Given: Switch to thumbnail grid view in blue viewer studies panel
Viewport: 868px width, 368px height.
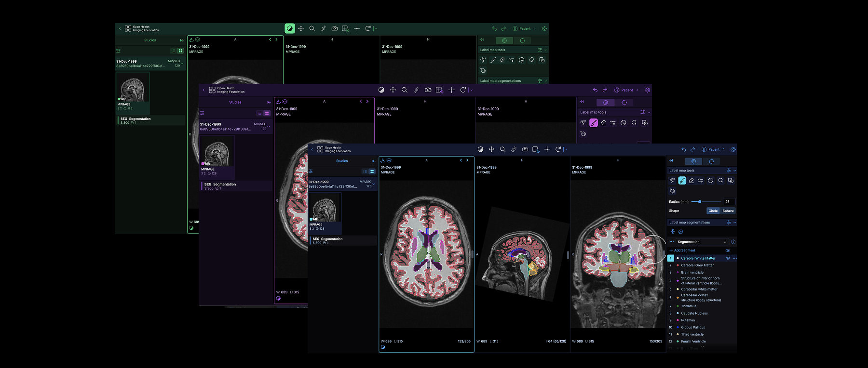Looking at the screenshot, I should pos(372,171).
